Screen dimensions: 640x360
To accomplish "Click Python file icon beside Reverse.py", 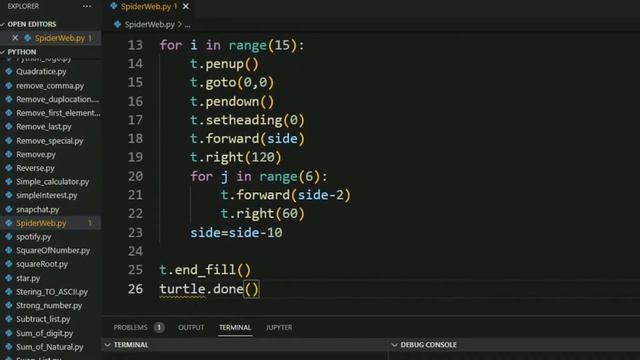I will [9, 168].
